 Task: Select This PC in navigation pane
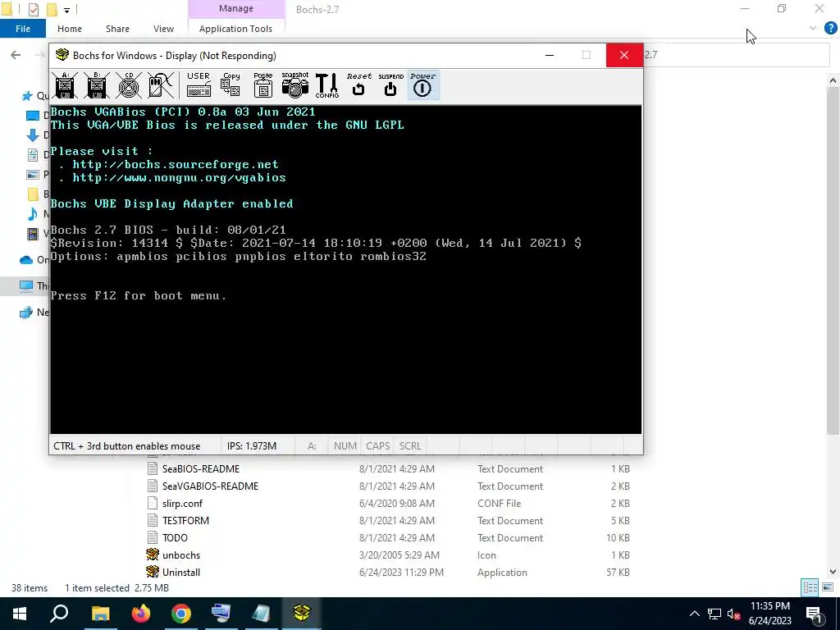(x=34, y=285)
